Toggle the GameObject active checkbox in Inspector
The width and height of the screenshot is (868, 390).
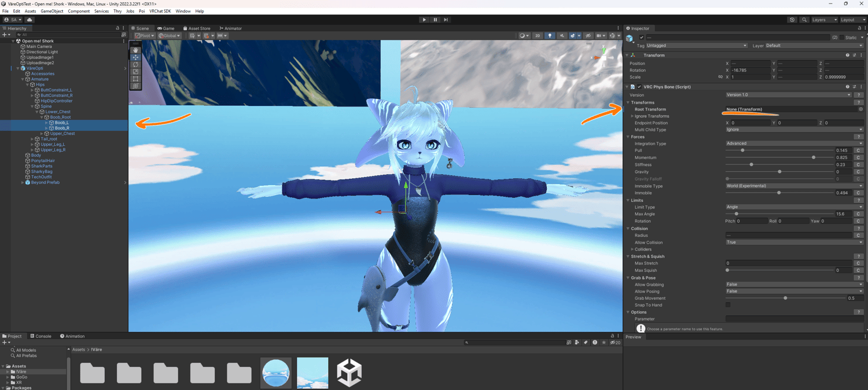tap(642, 38)
